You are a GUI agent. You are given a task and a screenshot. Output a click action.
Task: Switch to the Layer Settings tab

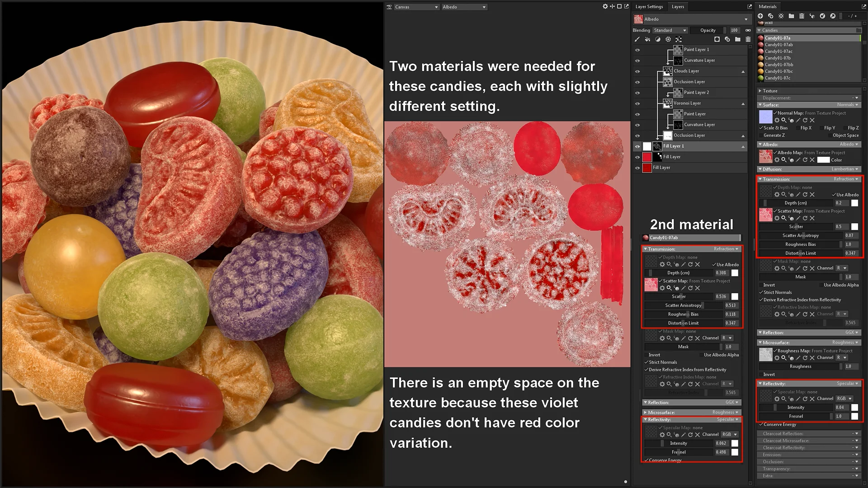649,7
